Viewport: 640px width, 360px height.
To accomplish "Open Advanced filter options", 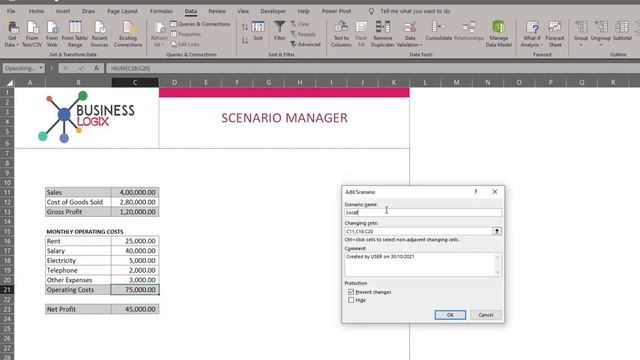I will point(306,44).
